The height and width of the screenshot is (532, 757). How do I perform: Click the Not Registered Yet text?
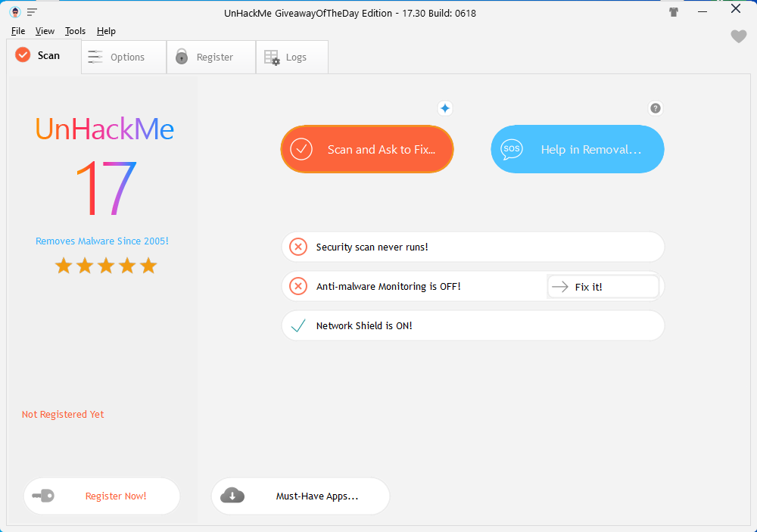tap(63, 414)
